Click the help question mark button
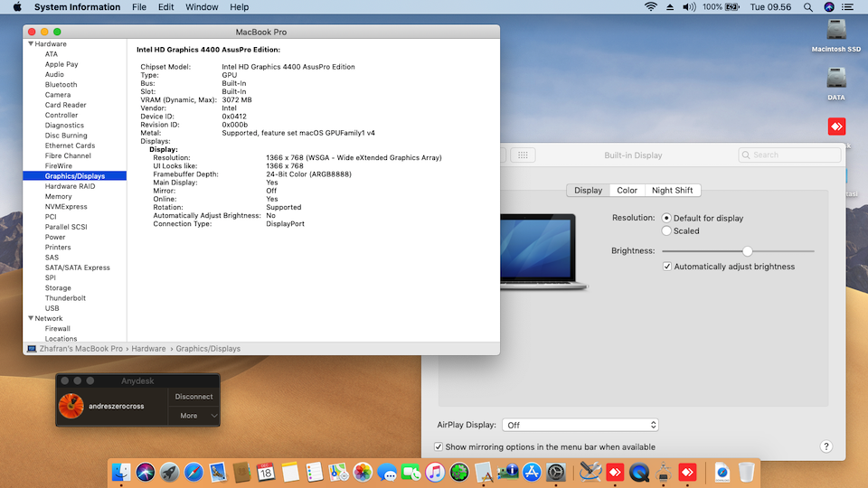868x488 pixels. 826,446
